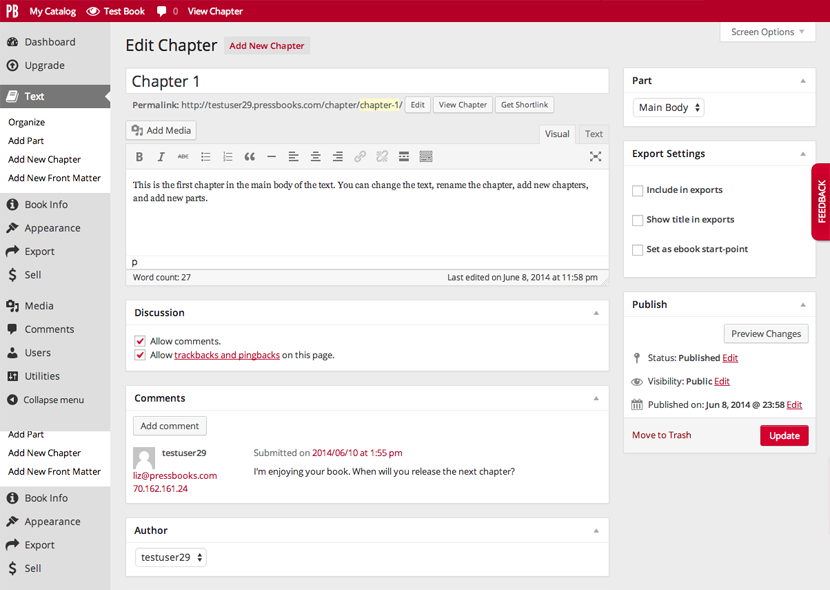The image size is (830, 590).
Task: Collapse the Part panel
Action: pos(803,81)
